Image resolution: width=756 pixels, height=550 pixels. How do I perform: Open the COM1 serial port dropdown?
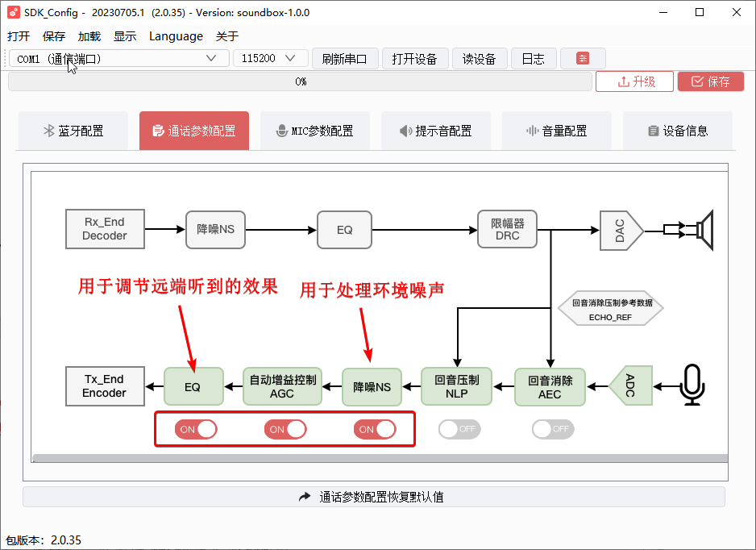click(x=119, y=58)
